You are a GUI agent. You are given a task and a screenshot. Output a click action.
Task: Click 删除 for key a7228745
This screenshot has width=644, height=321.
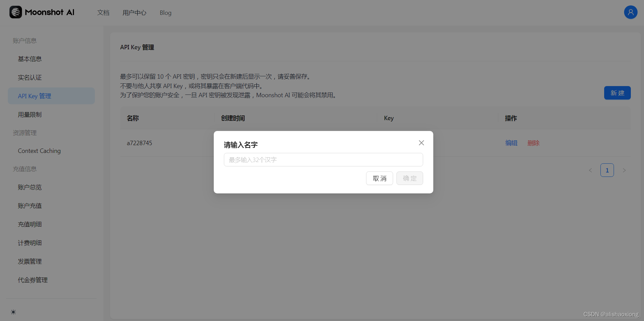(534, 143)
